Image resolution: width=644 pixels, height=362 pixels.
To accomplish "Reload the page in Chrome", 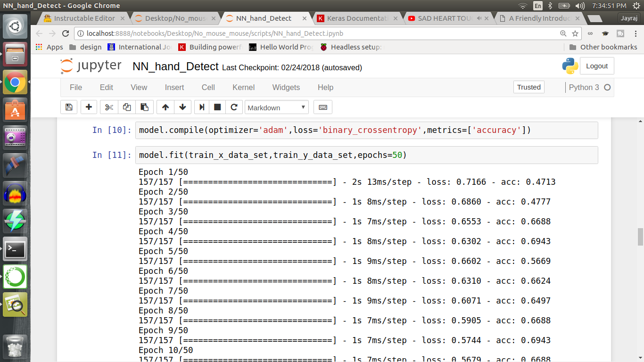I will (x=66, y=33).
